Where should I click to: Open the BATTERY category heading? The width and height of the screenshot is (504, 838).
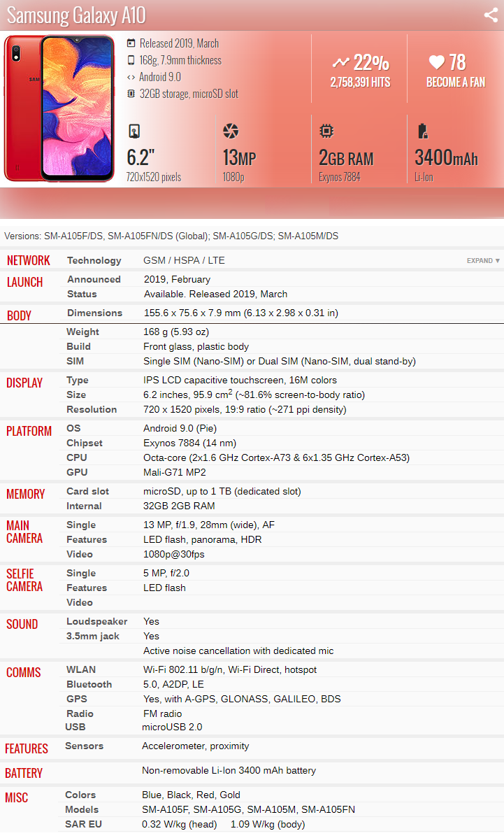click(24, 774)
